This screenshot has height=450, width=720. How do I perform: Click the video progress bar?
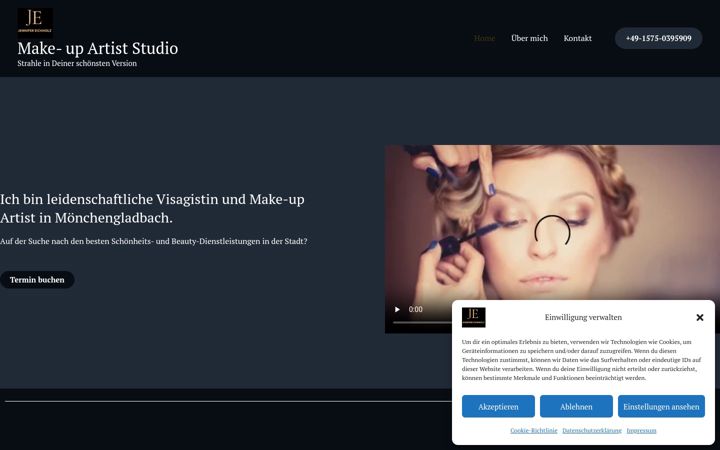(x=422, y=322)
